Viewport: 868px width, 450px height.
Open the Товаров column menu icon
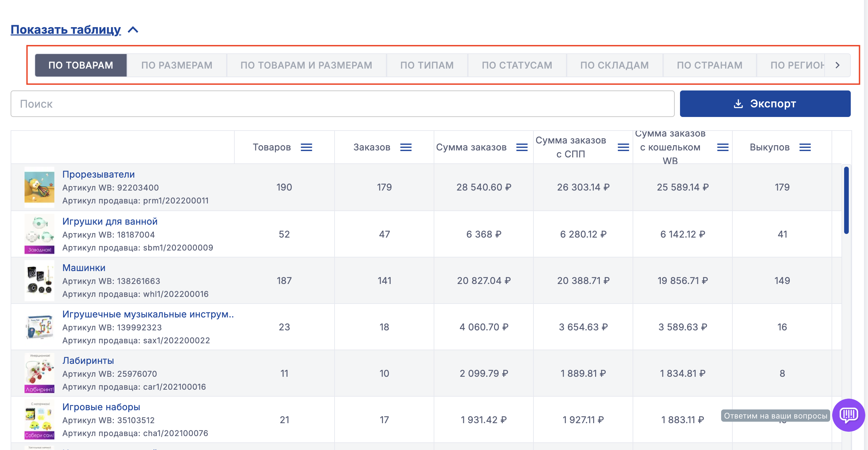click(306, 147)
